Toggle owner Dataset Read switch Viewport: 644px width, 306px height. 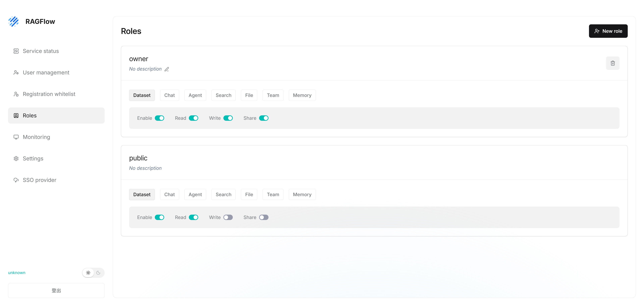194,118
